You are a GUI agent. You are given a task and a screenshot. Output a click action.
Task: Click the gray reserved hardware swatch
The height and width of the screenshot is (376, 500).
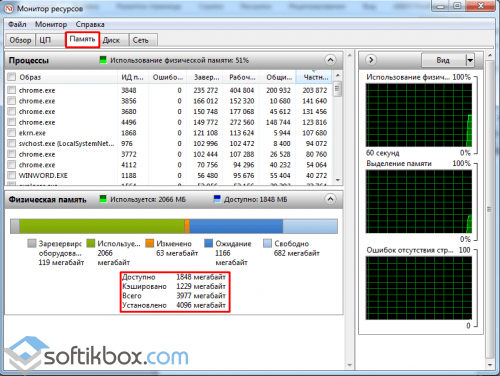click(x=32, y=243)
